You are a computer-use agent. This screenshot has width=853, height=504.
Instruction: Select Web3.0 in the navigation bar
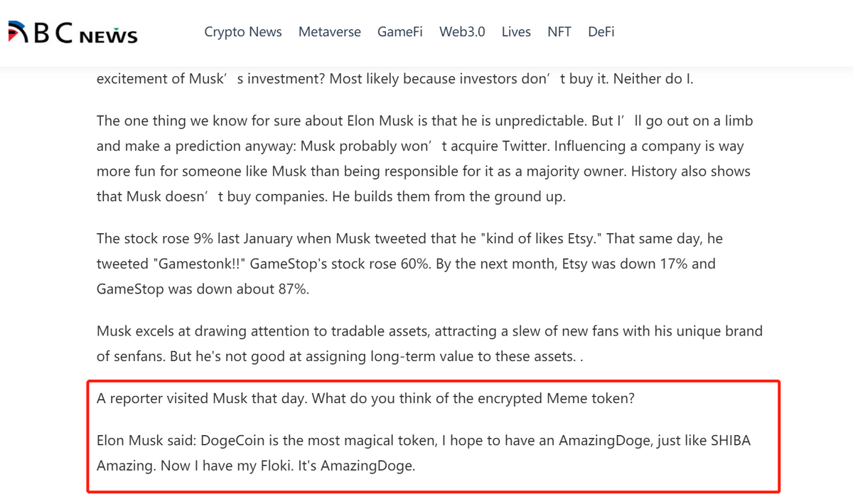pyautogui.click(x=462, y=32)
